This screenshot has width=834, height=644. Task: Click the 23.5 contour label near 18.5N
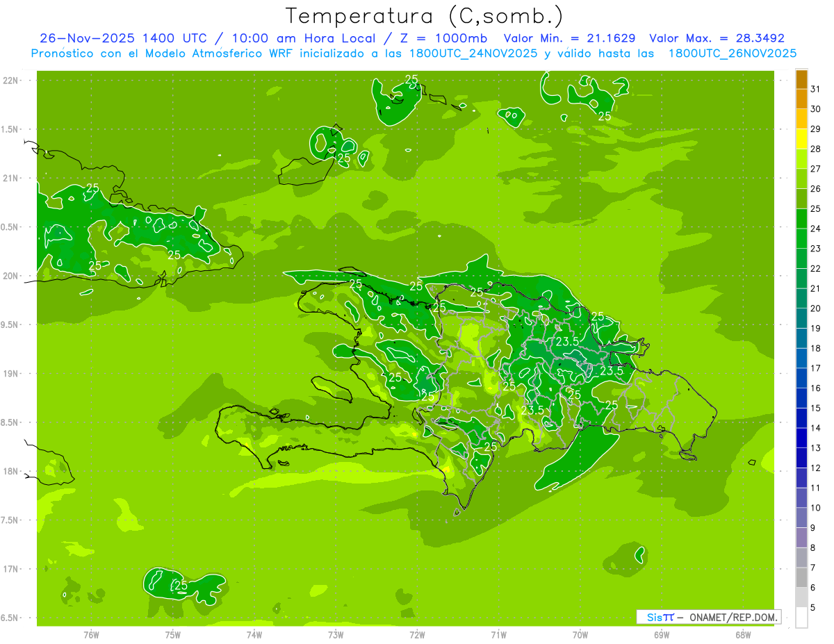[532, 410]
